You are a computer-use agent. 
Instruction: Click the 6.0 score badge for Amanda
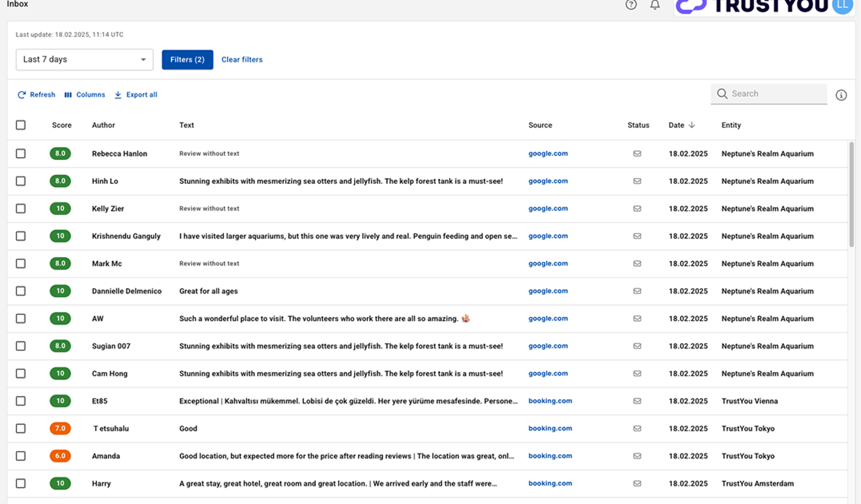60,456
